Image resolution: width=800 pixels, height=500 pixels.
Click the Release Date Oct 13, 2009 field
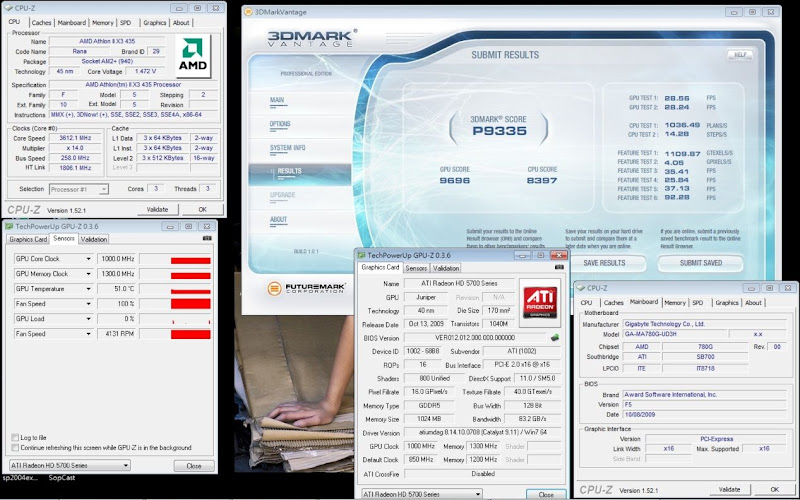[x=424, y=324]
